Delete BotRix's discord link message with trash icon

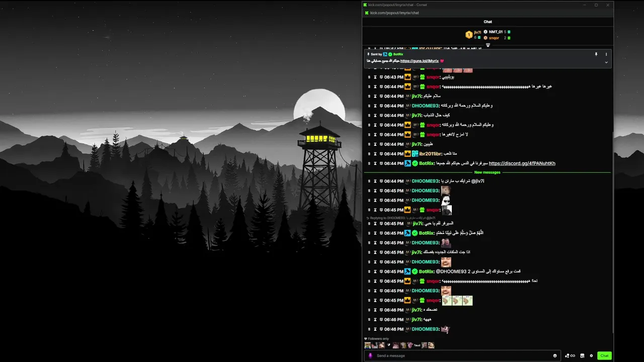click(369, 163)
